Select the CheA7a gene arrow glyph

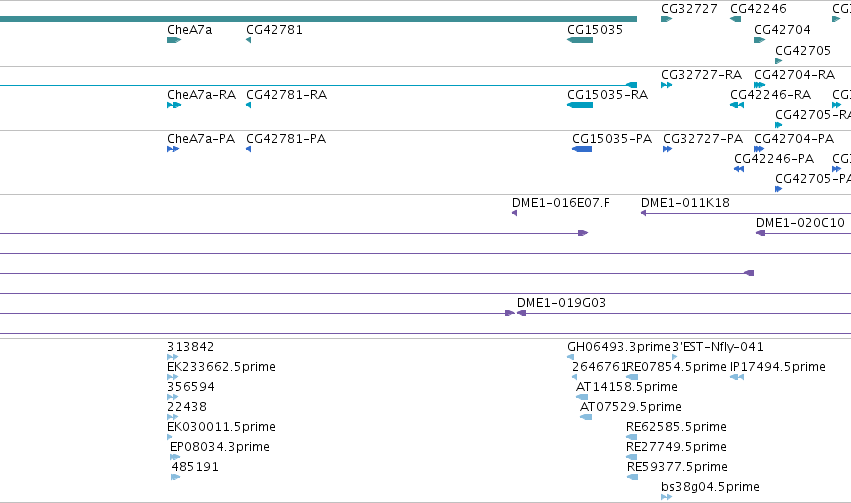tap(174, 40)
